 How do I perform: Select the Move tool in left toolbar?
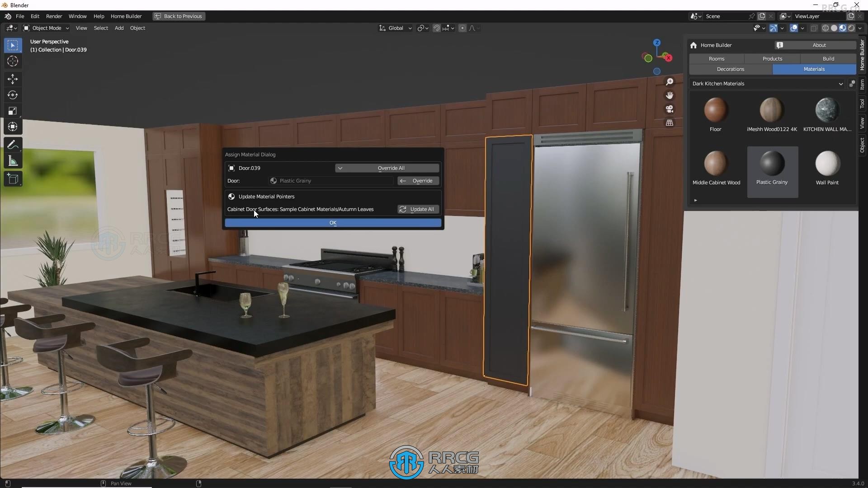point(13,78)
